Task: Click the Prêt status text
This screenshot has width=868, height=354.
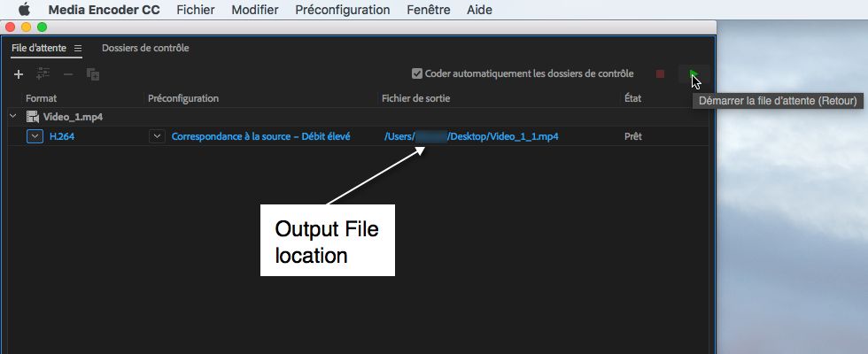Action: (x=632, y=136)
